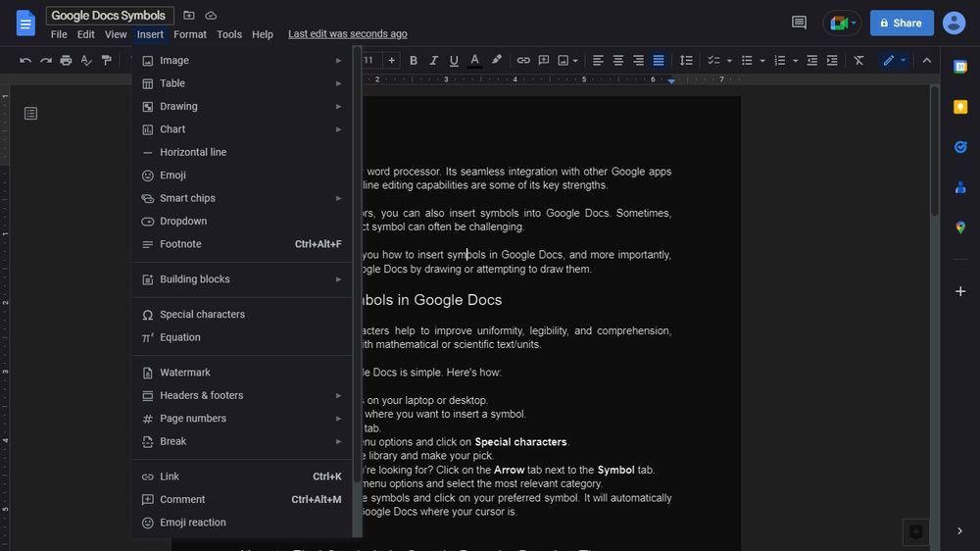Click the Share button
The width and height of the screenshot is (980, 551).
click(902, 24)
